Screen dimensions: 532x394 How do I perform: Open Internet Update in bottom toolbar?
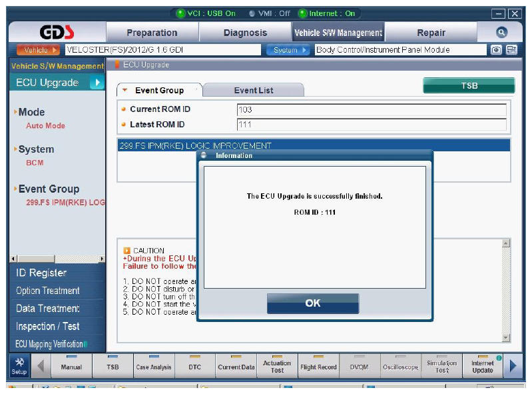pos(483,366)
